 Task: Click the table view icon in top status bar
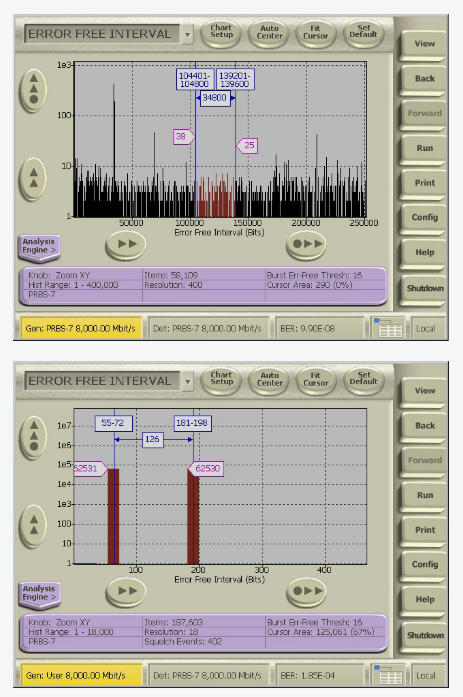[389, 328]
